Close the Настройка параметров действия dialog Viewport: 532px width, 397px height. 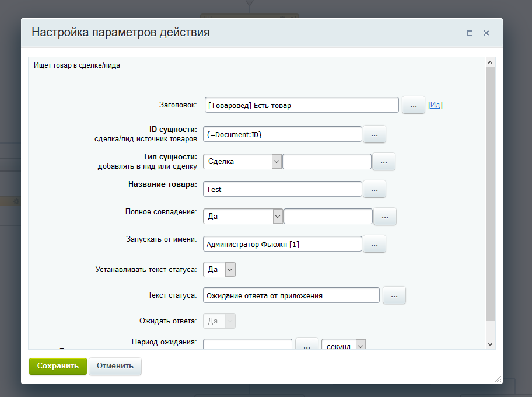(x=486, y=33)
